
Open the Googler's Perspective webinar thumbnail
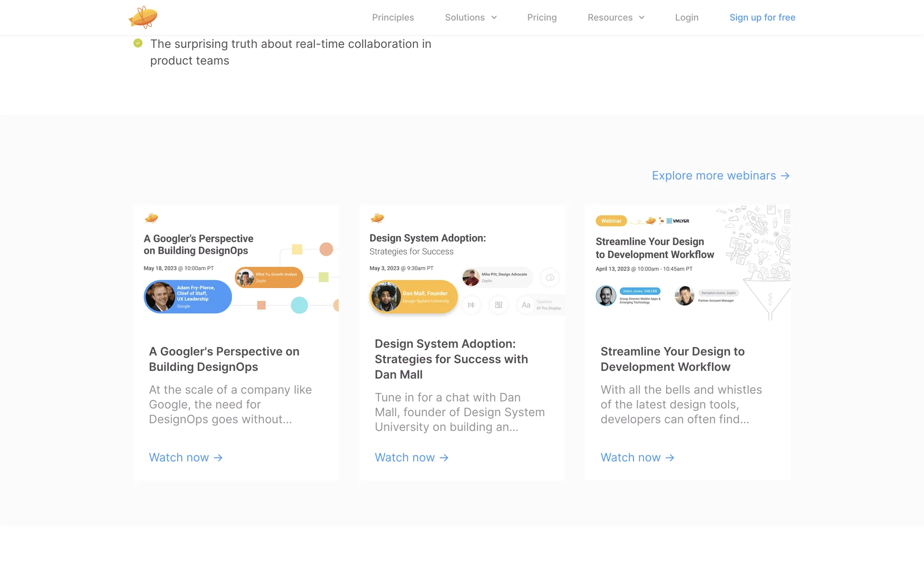pos(236,265)
